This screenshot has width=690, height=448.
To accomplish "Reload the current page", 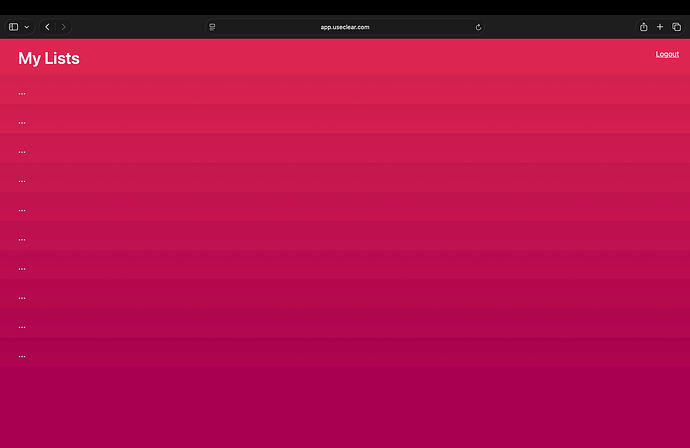I will tap(478, 27).
